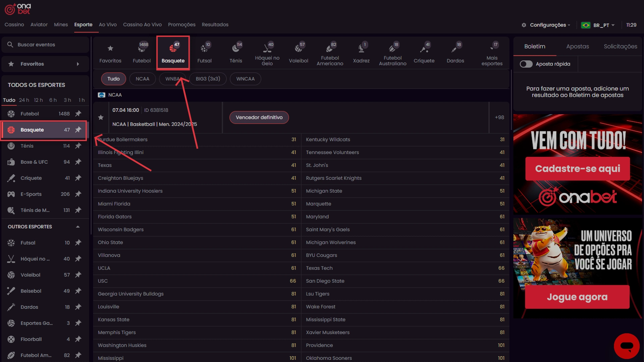The height and width of the screenshot is (362, 644).
Task: Click the Esportes Gaélicos icon in the sidebar
Action: click(x=11, y=323)
